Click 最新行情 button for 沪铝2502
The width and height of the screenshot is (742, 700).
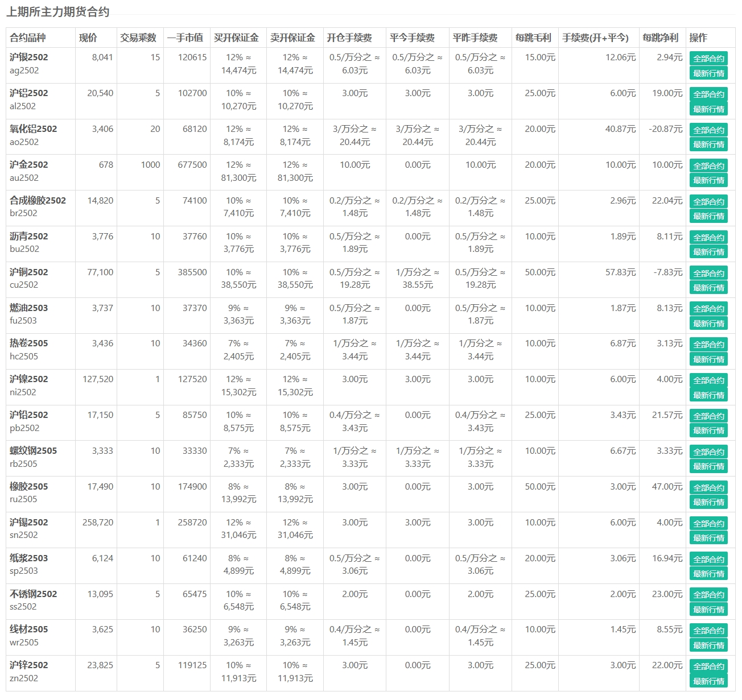coord(708,109)
